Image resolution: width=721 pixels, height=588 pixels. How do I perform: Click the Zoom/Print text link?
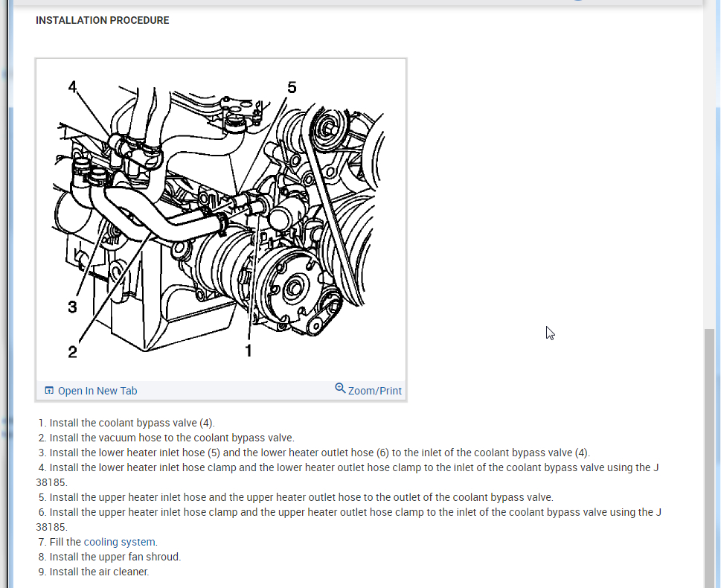(375, 391)
